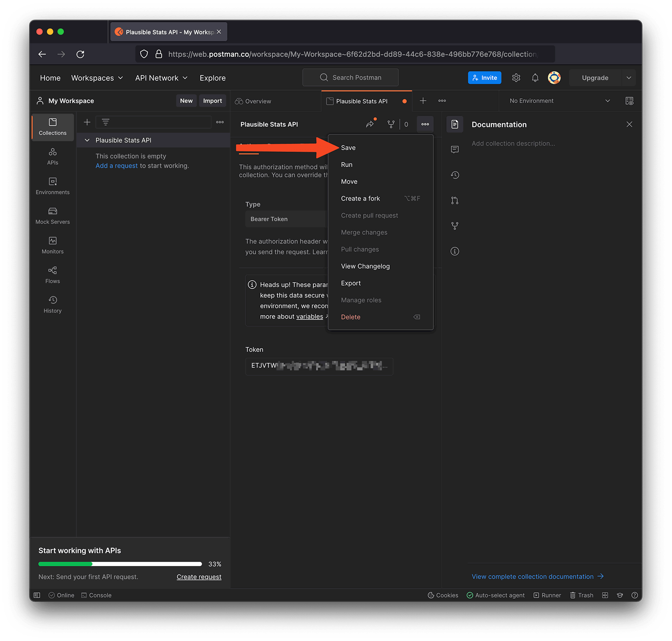The image size is (672, 641).
Task: Open the Collections sidebar panel
Action: tap(52, 126)
